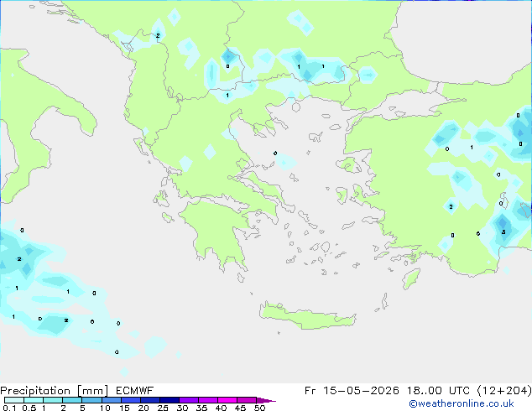Click the legend label '35'

pos(201,408)
